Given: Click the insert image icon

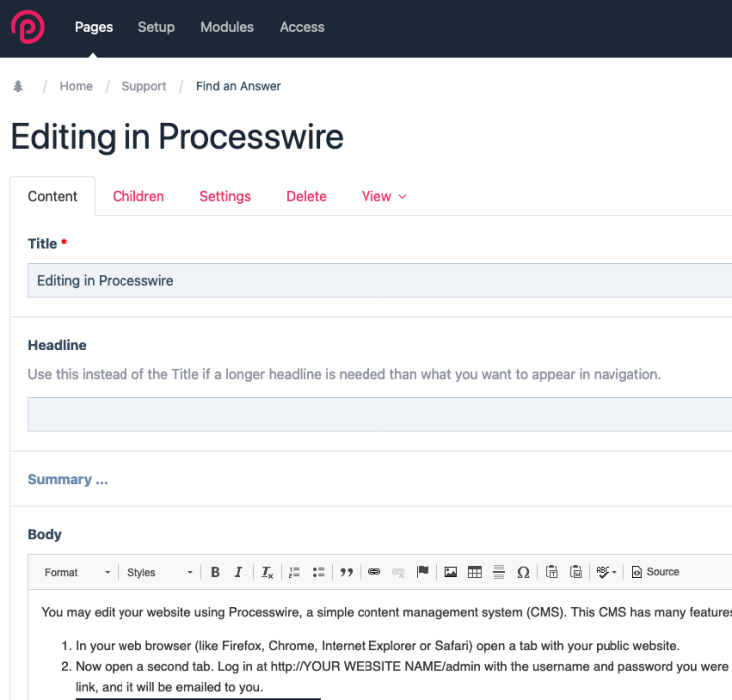Looking at the screenshot, I should coord(450,572).
